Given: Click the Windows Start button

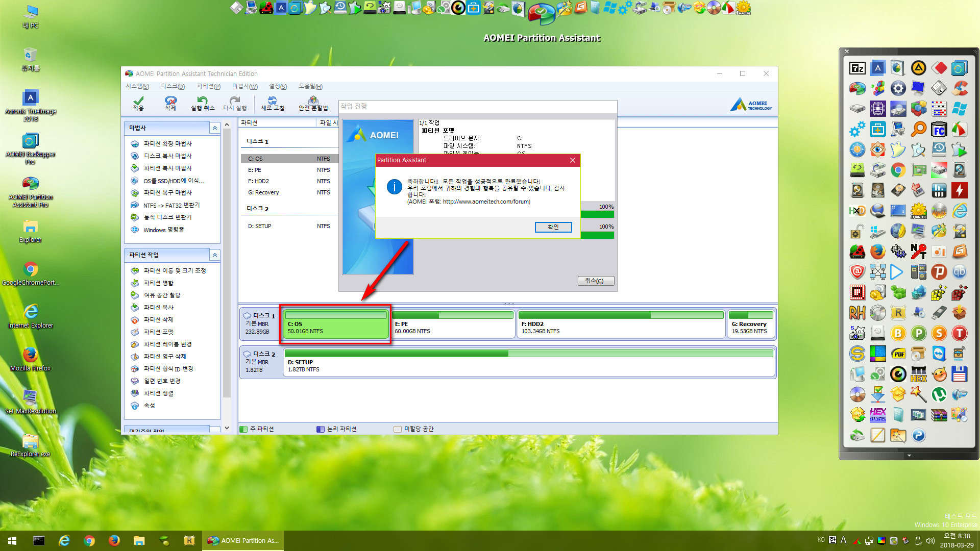Looking at the screenshot, I should [12, 541].
